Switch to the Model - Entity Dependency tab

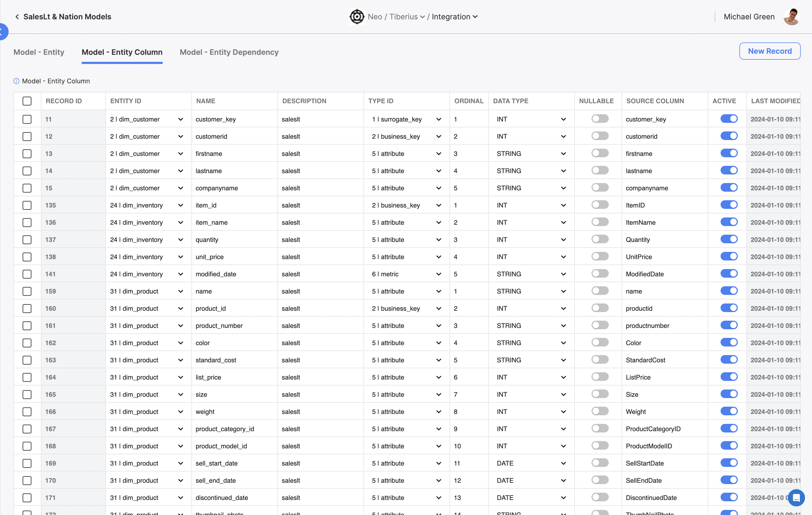[x=229, y=52]
